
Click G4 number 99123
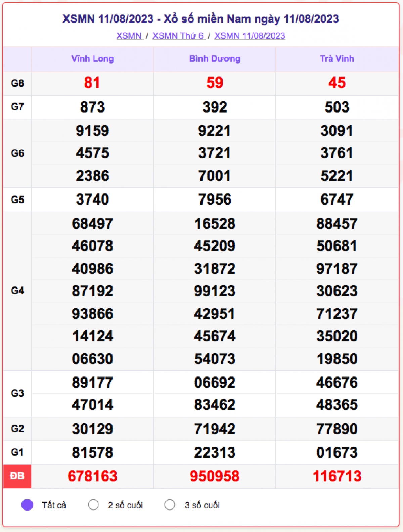click(x=215, y=291)
